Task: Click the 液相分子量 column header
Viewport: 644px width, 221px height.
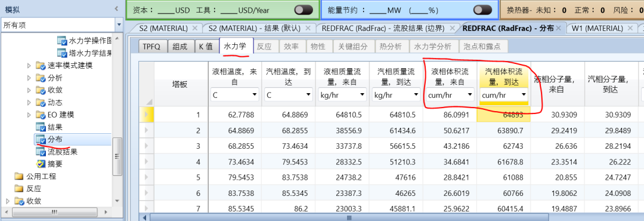Action: coord(558,84)
